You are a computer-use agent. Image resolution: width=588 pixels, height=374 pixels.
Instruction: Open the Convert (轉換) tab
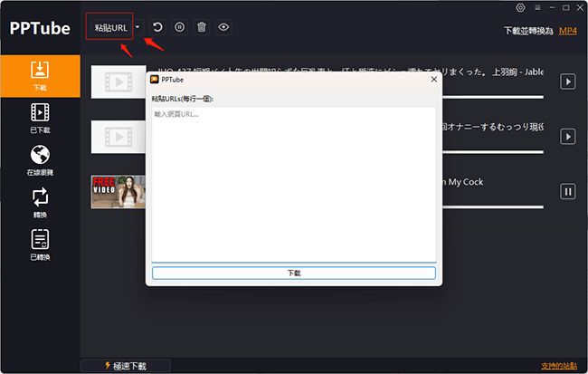(40, 203)
